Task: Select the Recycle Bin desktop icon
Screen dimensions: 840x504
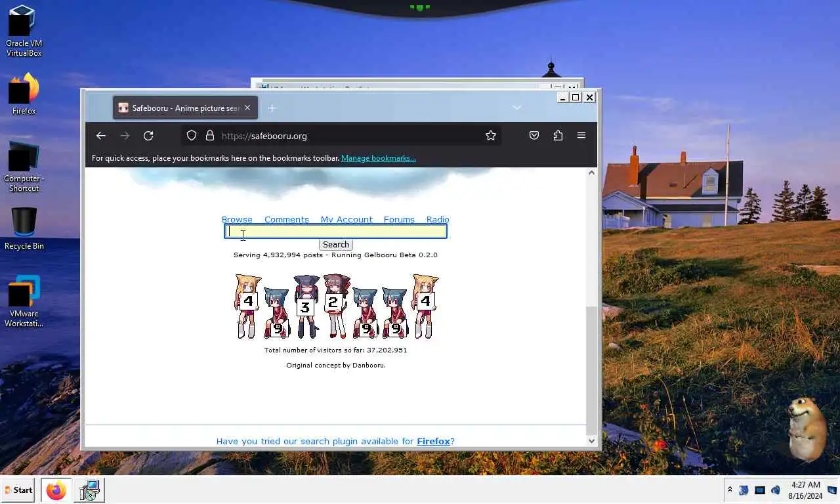Action: [x=24, y=229]
